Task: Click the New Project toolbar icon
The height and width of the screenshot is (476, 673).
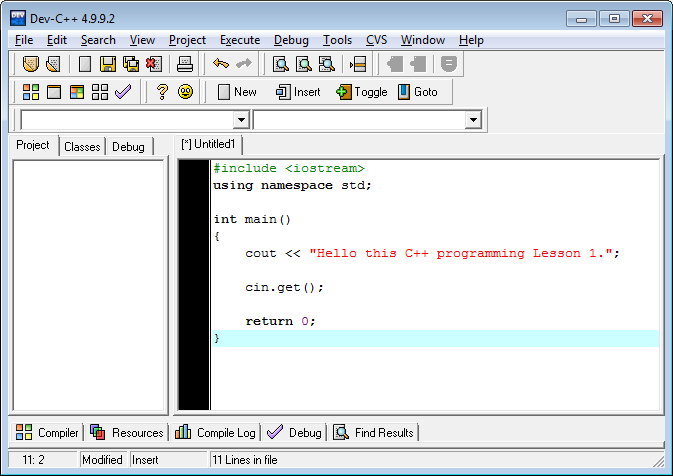Action: pyautogui.click(x=30, y=64)
